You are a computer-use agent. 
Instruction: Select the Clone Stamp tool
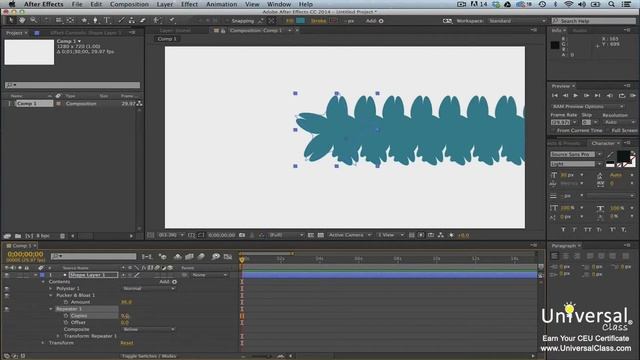click(x=132, y=20)
